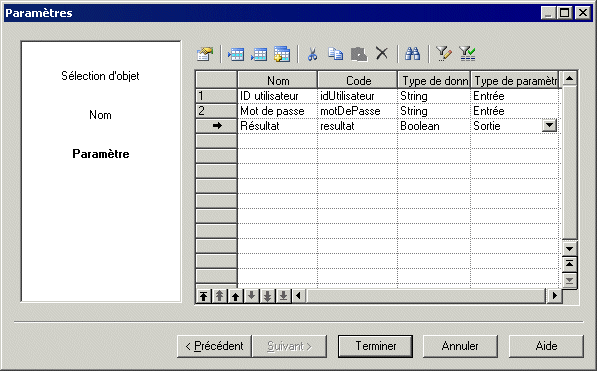Click the Terminer button
597x371 pixels.
click(375, 346)
